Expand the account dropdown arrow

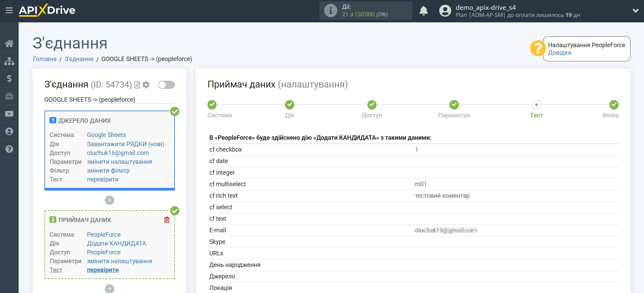(x=636, y=11)
